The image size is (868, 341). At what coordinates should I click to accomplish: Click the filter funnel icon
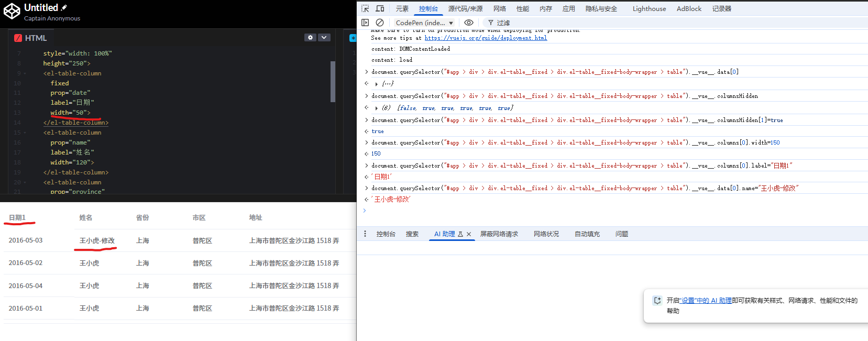click(x=491, y=23)
